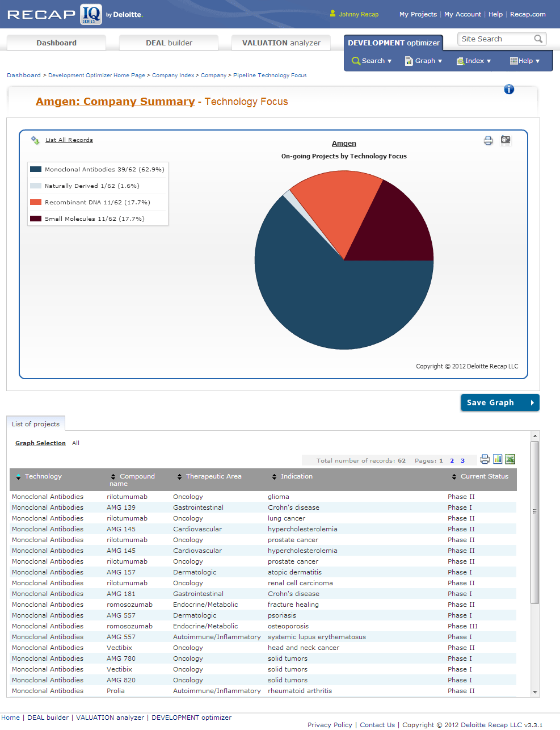The width and height of the screenshot is (560, 730).
Task: Open the VALUATION analyzer tab
Action: 281,43
